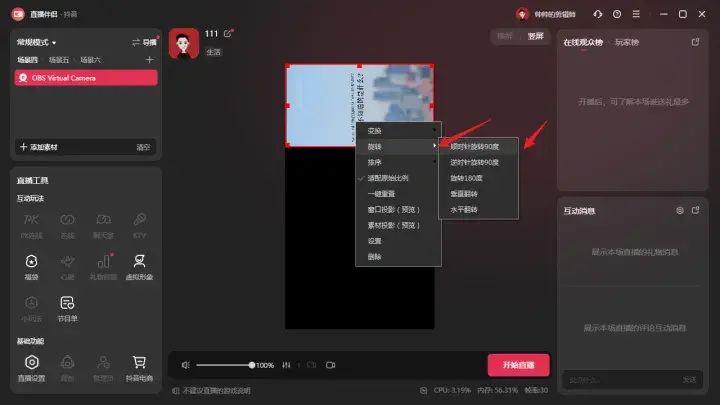Switch layout to 竖屏 portrait
Viewport: 720px width, 405px height.
[535, 36]
